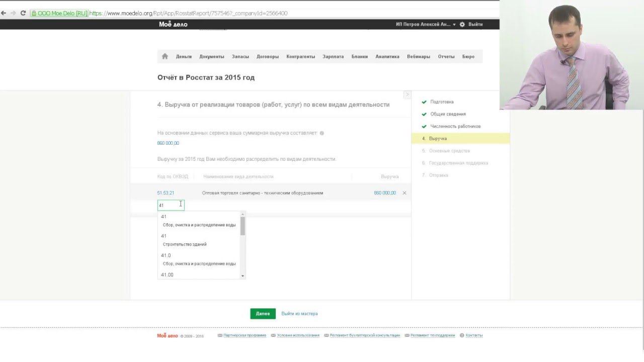Exit via the Выйти из мастера link
644x362 pixels.
[299, 314]
